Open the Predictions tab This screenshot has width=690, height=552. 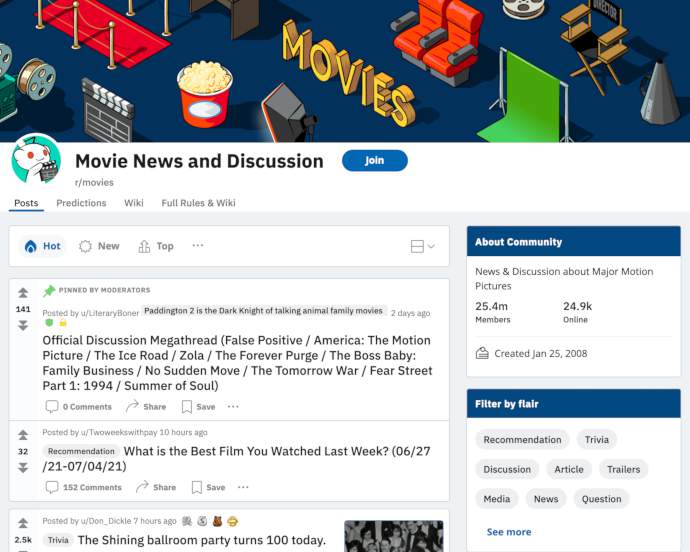81,203
